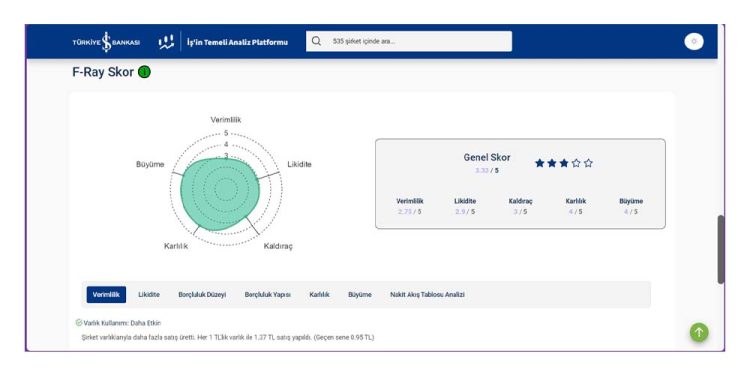The width and height of the screenshot is (750, 375).
Task: Click the Genel Skor label
Action: (487, 157)
